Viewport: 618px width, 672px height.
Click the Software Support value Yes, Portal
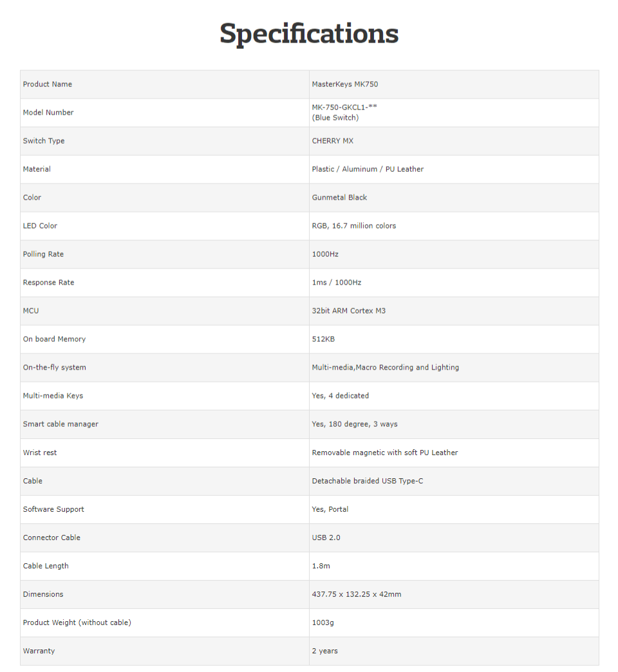330,509
